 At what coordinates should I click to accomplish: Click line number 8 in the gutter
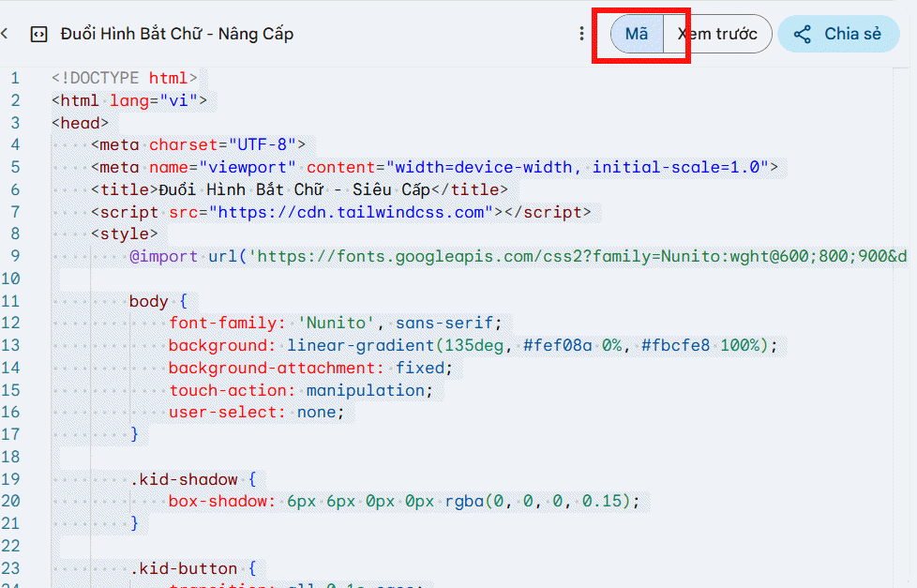coord(15,234)
